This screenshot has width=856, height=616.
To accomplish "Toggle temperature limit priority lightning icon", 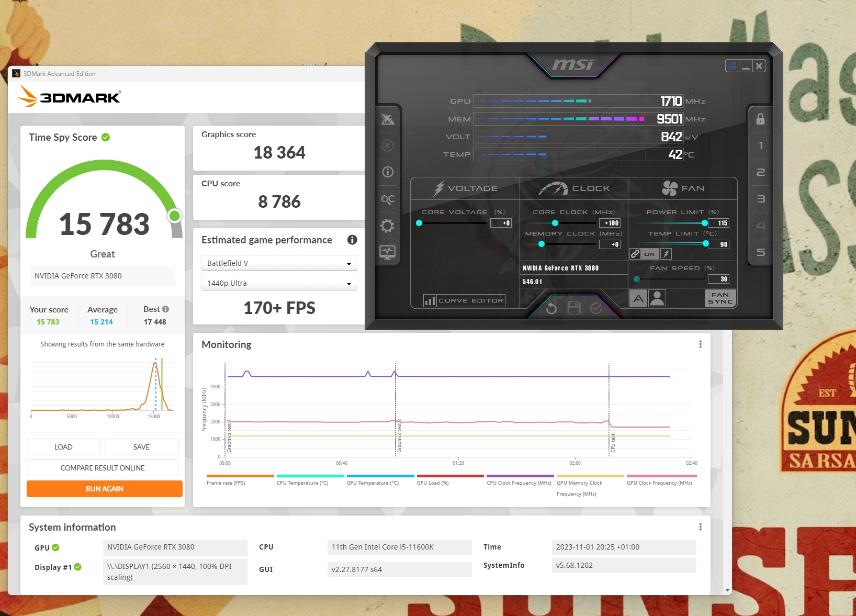I will (666, 254).
